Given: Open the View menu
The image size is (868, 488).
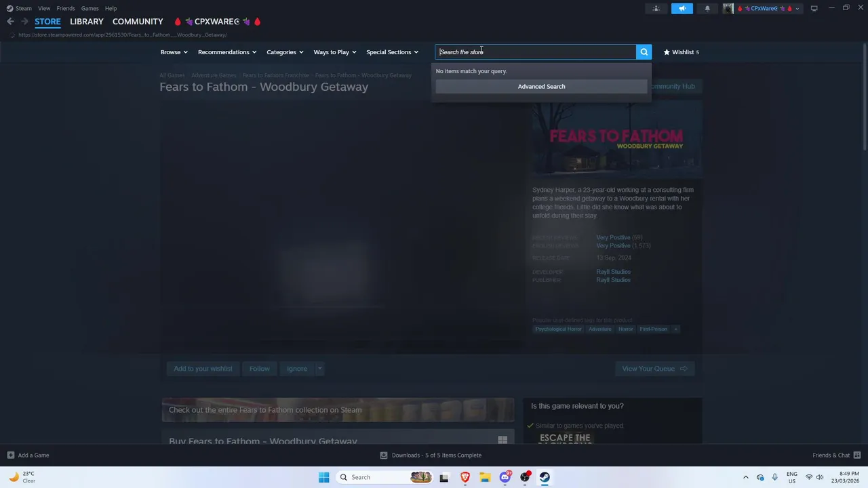Looking at the screenshot, I should 44,8.
